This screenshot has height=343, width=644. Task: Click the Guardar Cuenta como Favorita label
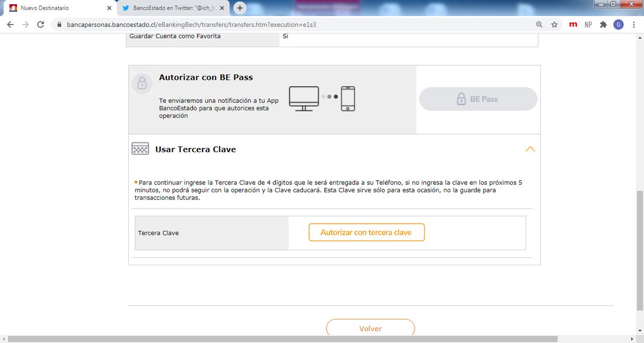[175, 36]
